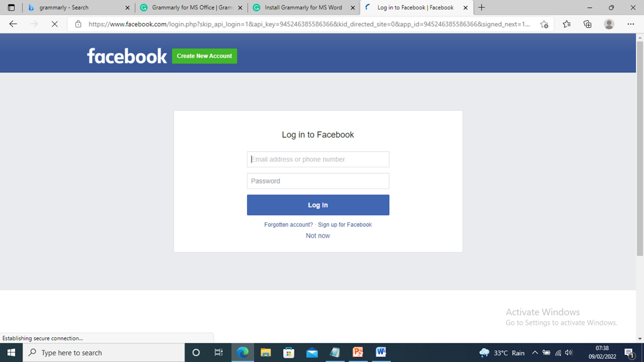Viewport: 644px width, 362px height.
Task: Open the weather widget showing 33°C Rain
Action: coord(502,353)
